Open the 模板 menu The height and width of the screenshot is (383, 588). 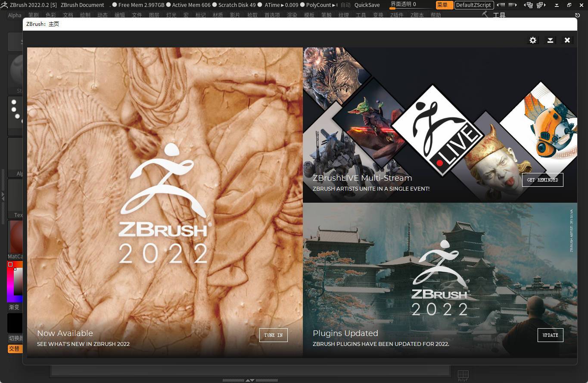[x=309, y=15]
